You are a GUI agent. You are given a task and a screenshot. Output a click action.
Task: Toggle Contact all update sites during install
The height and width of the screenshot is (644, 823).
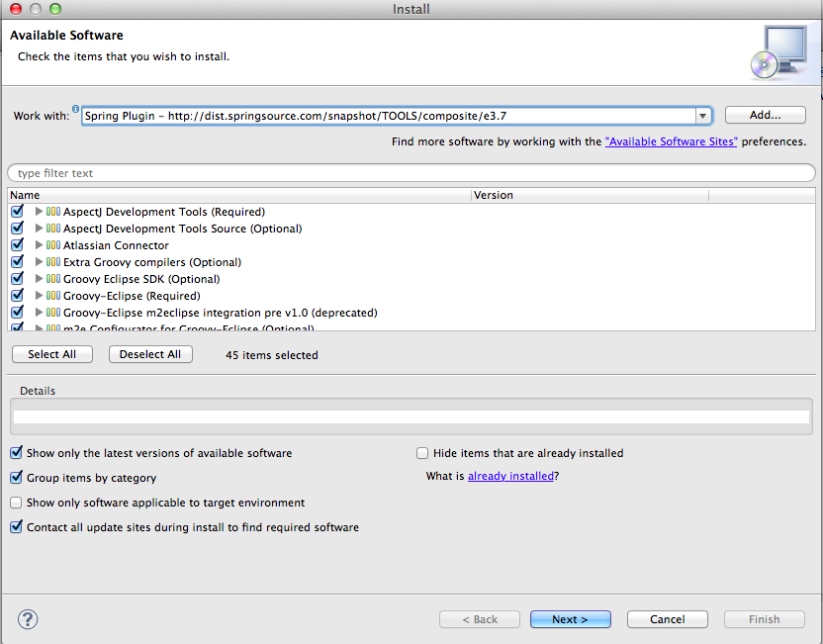tap(16, 526)
